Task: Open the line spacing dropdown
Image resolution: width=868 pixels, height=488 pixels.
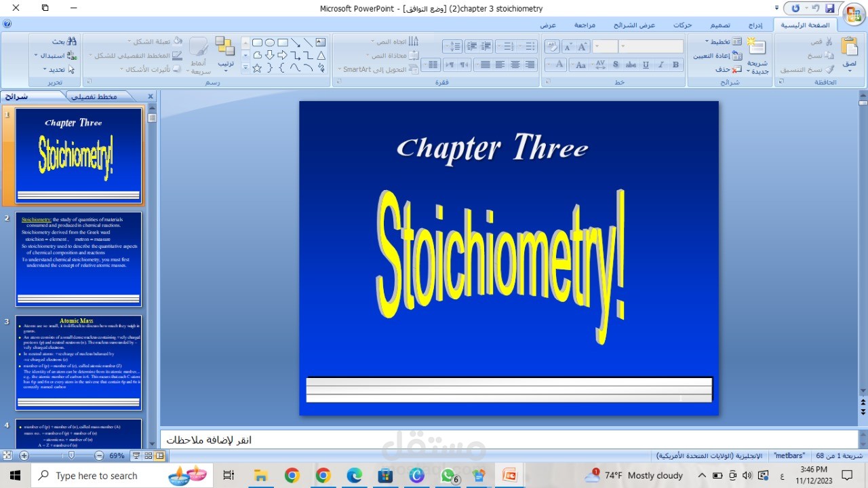Action: point(452,47)
